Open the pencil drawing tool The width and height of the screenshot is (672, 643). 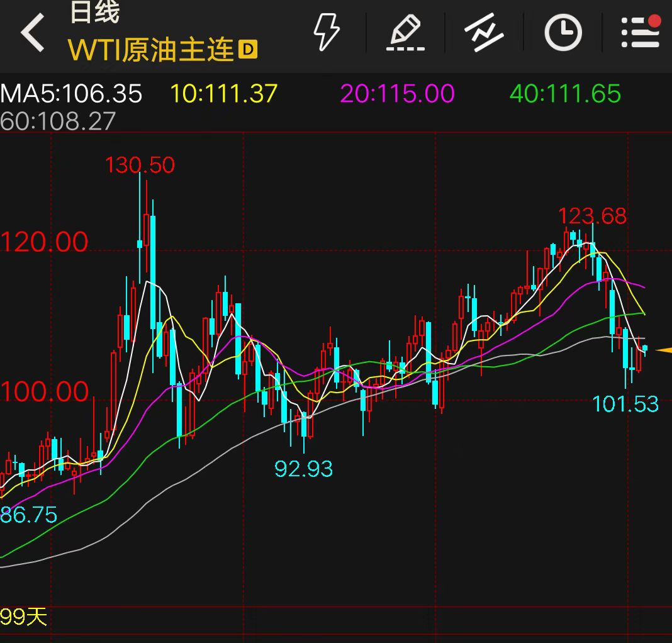405,32
